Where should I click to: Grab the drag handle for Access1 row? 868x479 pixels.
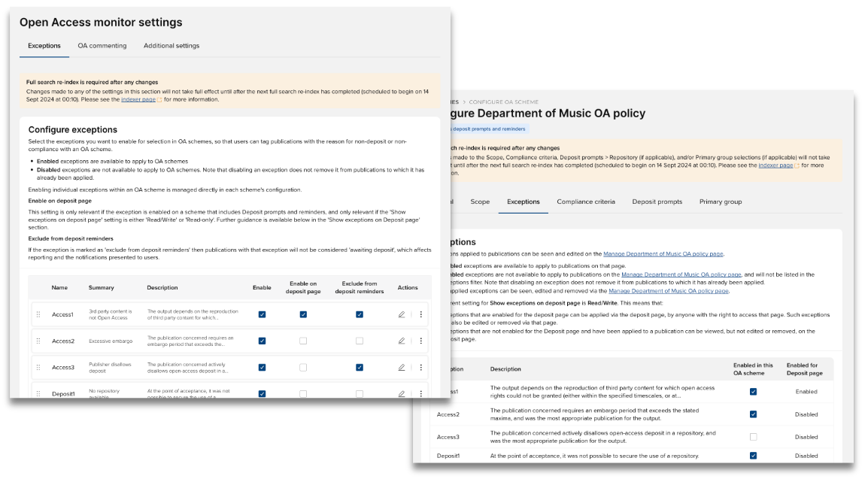point(38,314)
